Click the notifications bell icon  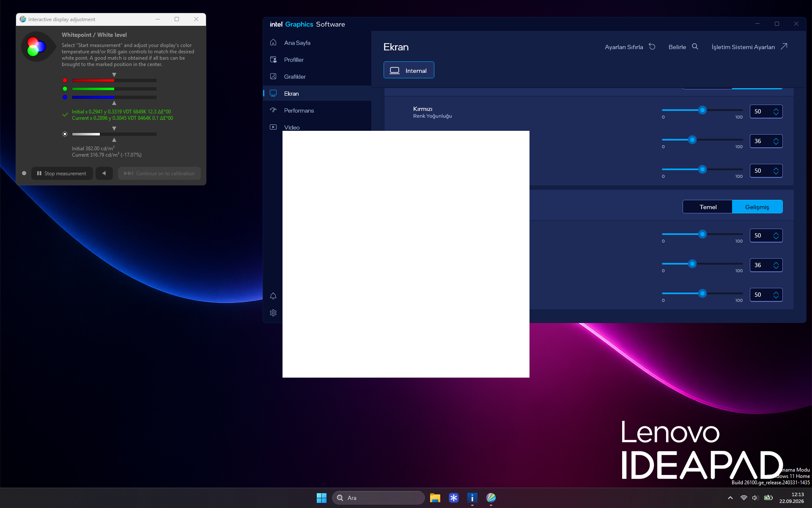(273, 296)
